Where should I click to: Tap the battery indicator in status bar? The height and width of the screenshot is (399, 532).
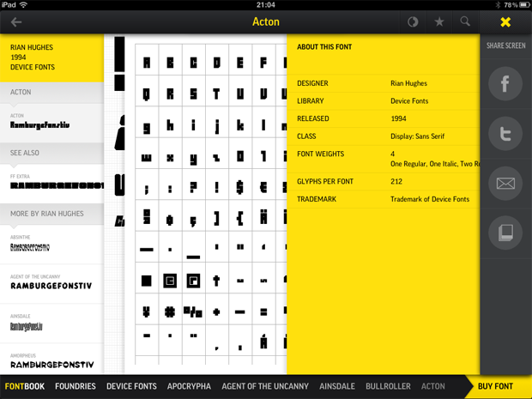pos(524,5)
